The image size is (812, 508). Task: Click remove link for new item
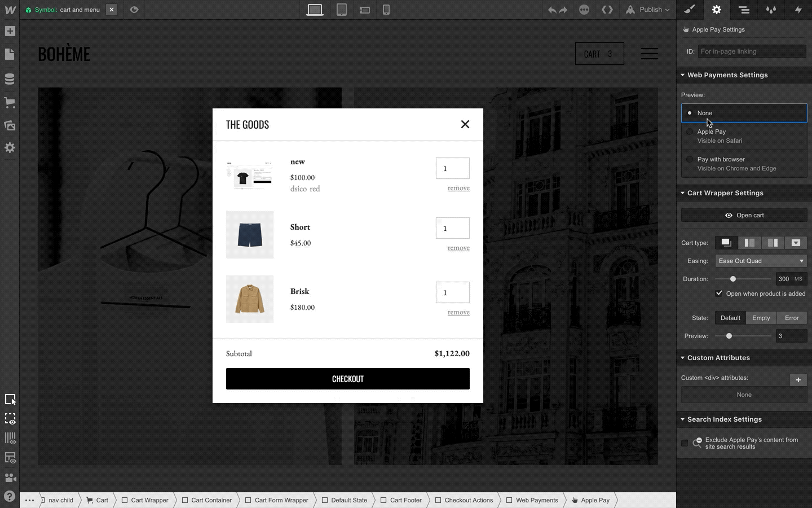tap(458, 188)
